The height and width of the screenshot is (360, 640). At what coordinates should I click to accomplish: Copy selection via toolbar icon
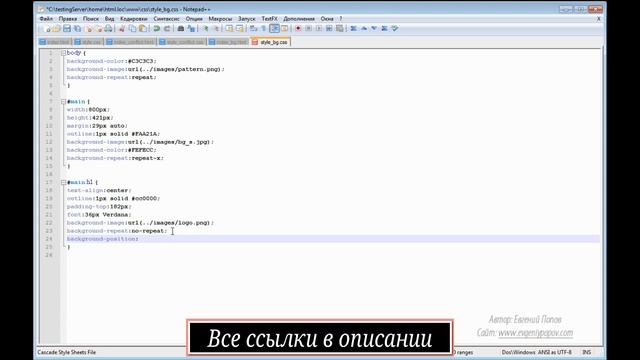[132, 29]
